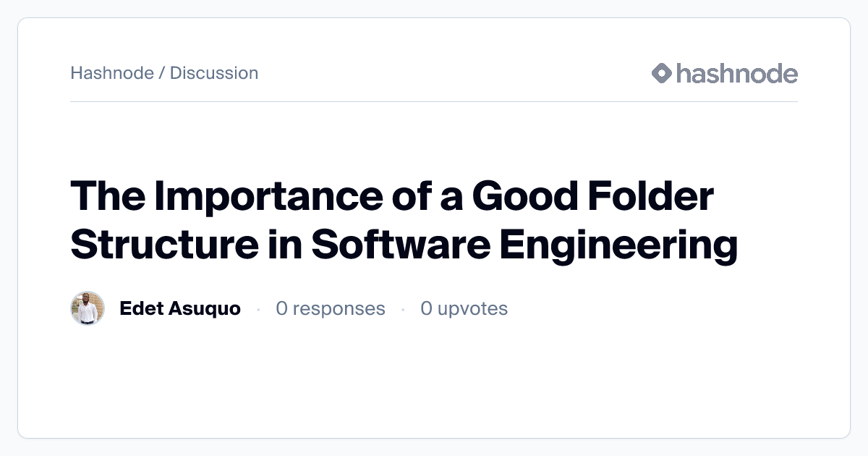
Task: Click the slash separator in the breadcrumb
Action: pos(161,73)
